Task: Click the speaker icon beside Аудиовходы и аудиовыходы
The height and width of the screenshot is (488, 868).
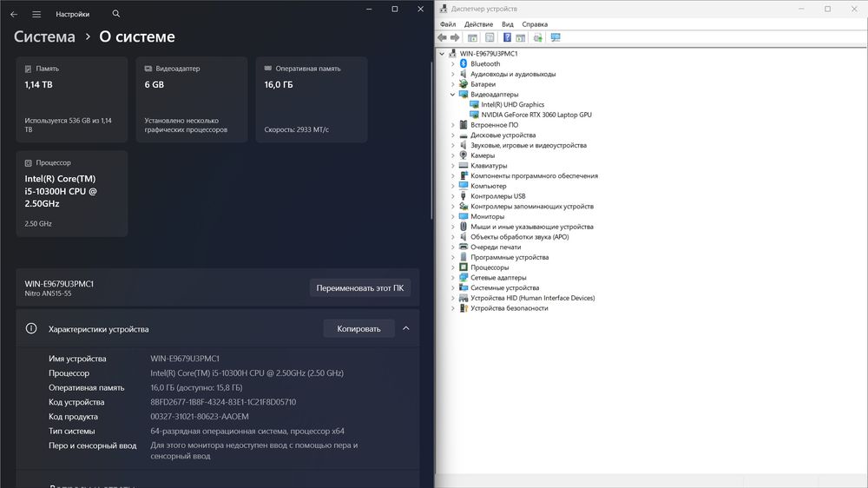Action: 464,74
